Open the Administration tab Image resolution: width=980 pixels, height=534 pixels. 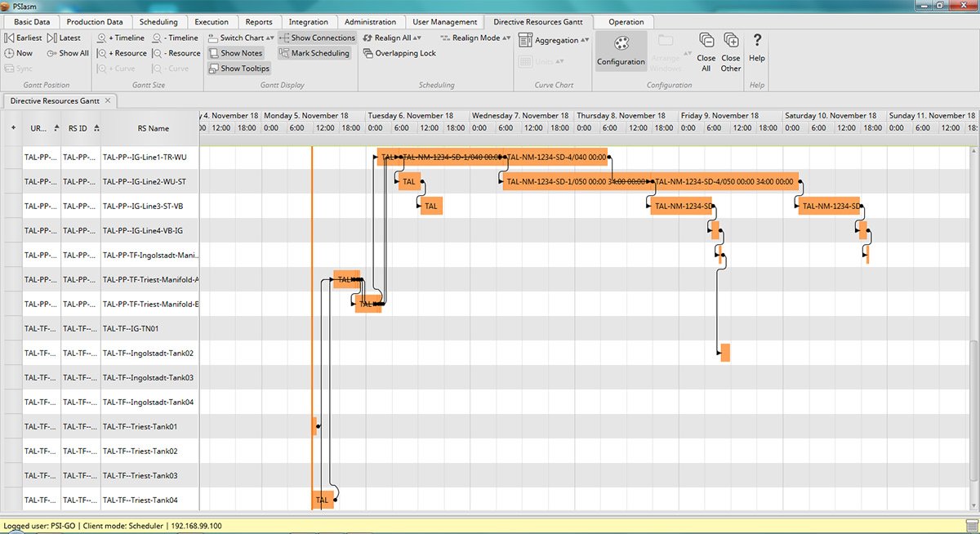coord(370,22)
